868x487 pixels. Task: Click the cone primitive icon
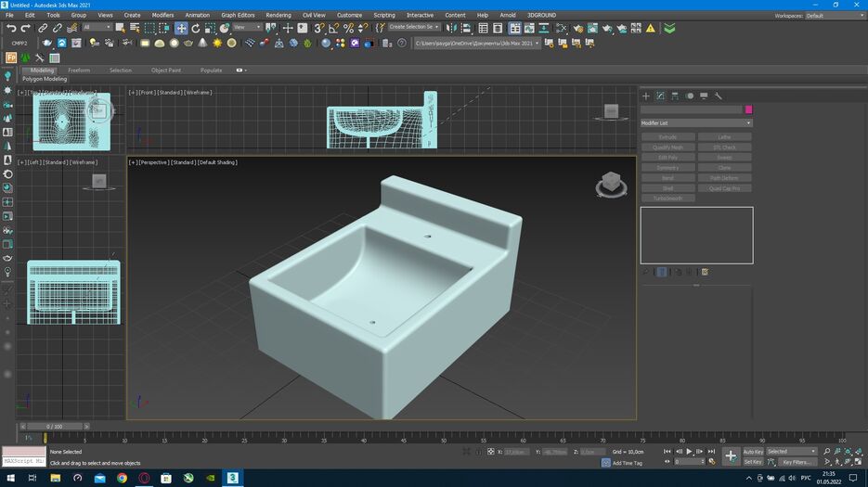[202, 43]
